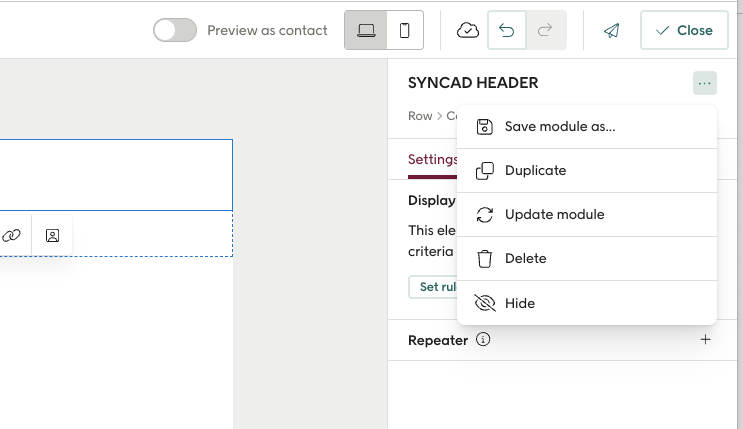Switch to mobile preview phone icon

[x=405, y=30]
